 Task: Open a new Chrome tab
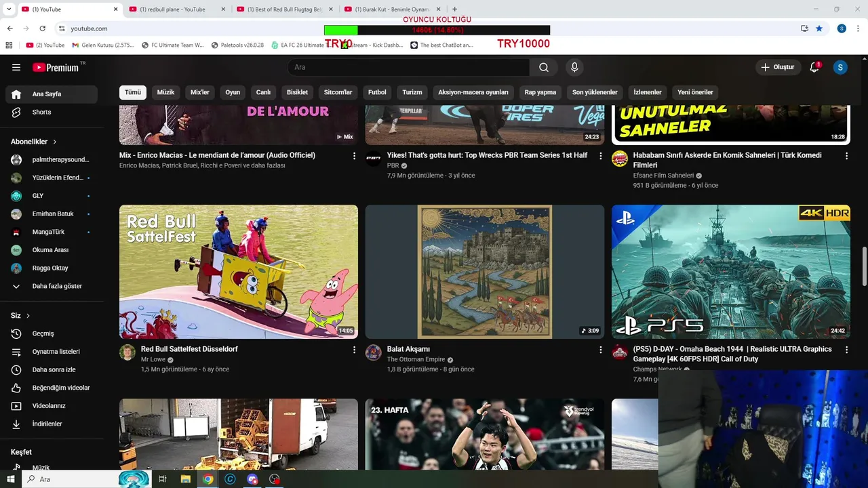[x=454, y=9]
